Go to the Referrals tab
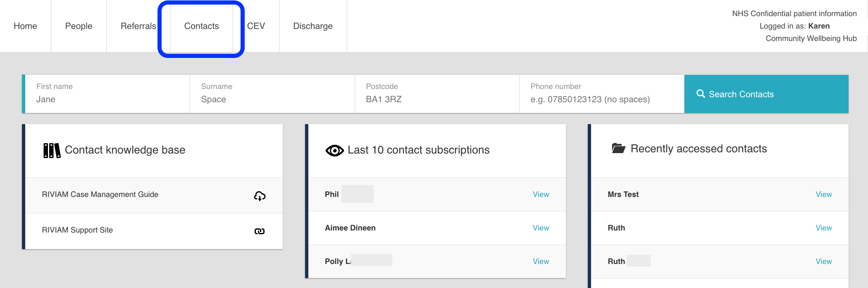 138,26
